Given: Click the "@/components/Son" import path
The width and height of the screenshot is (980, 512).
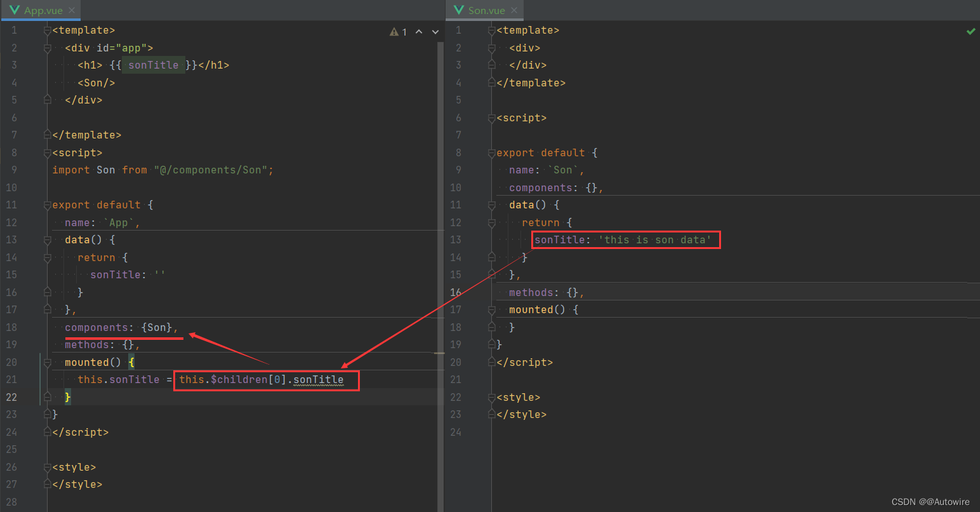Looking at the screenshot, I should pos(211,170).
